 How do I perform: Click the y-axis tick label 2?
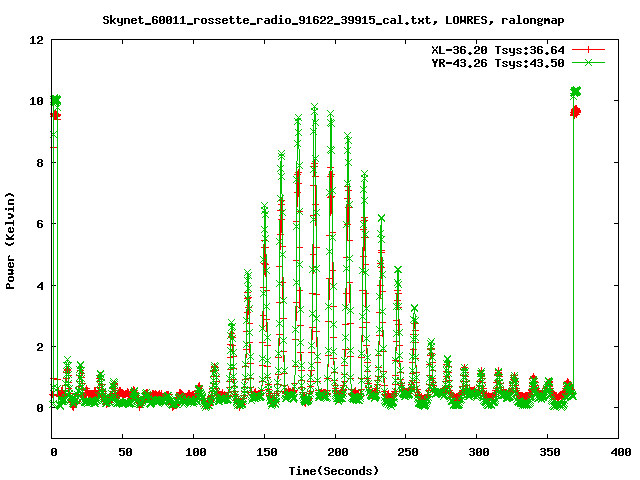point(40,347)
